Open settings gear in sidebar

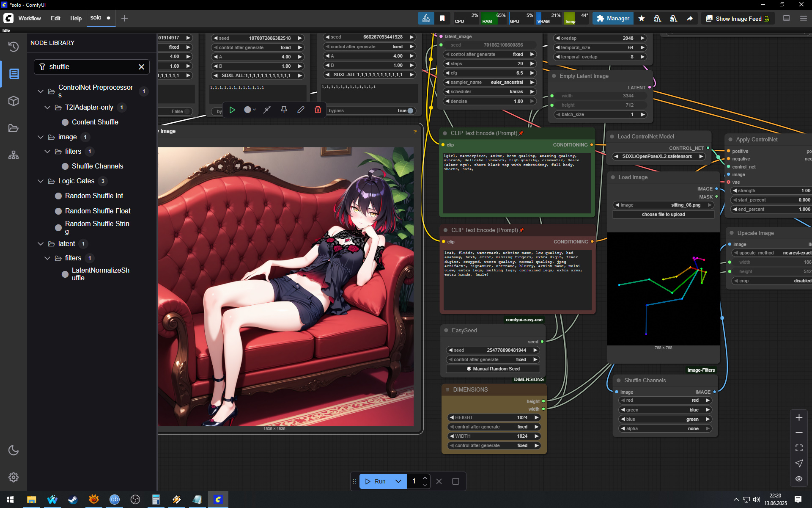point(14,477)
